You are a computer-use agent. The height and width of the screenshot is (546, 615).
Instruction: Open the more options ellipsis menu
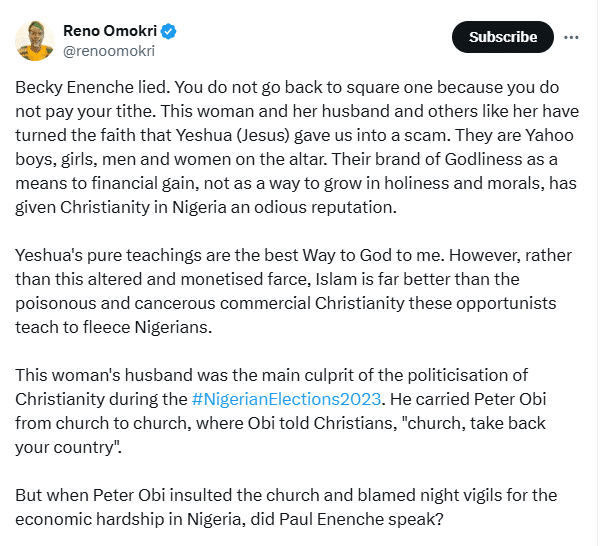pos(571,37)
